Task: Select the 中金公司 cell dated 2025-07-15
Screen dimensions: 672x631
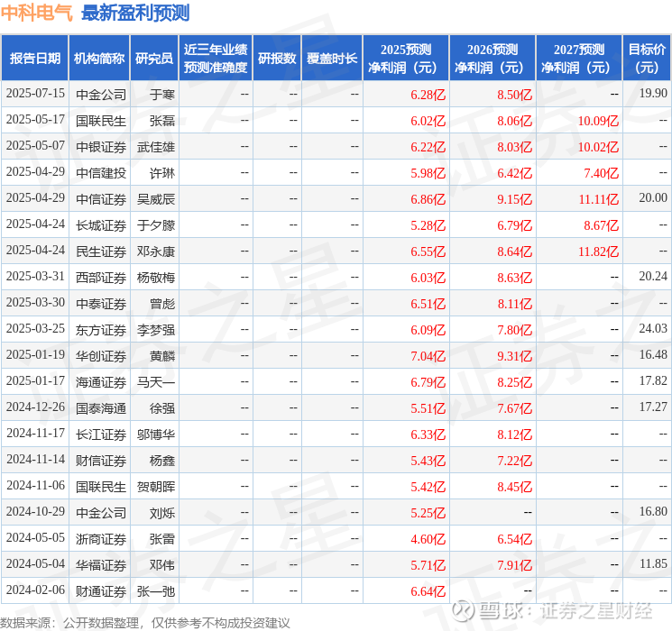Action: click(x=101, y=95)
